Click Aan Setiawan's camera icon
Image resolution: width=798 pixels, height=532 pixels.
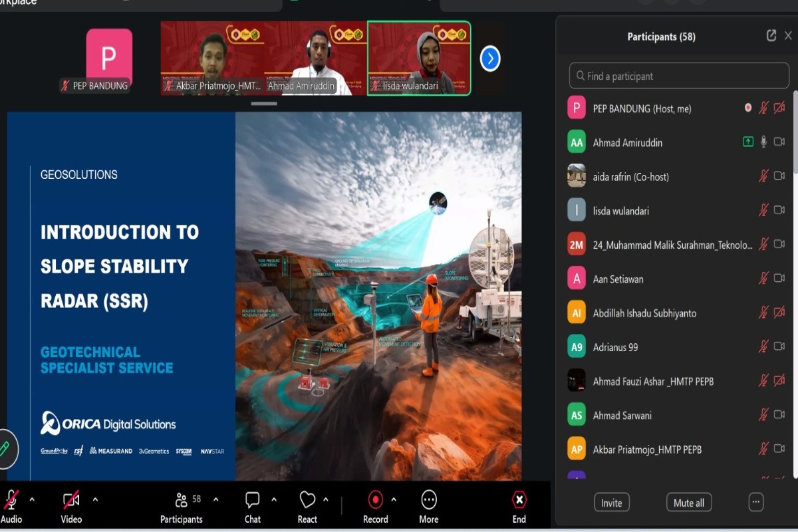pyautogui.click(x=779, y=279)
